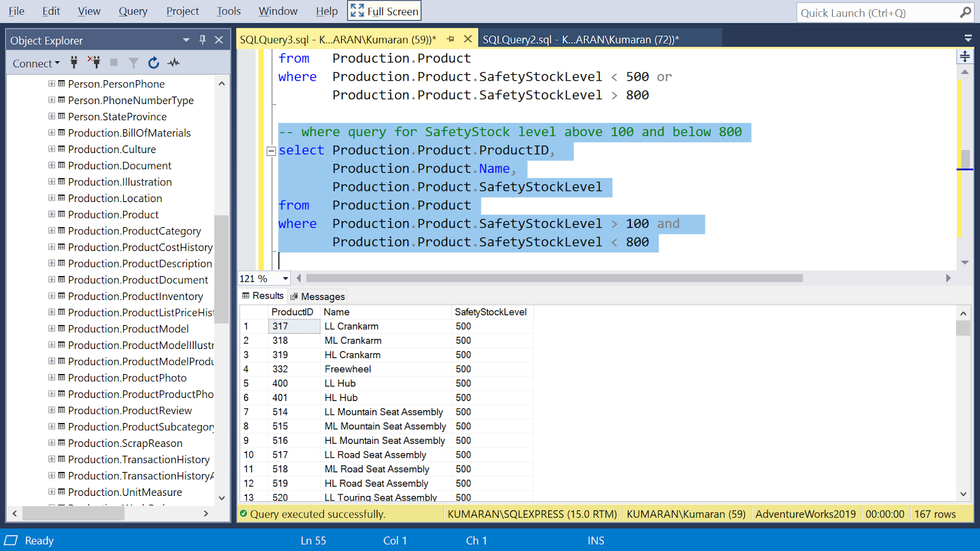The width and height of the screenshot is (980, 551).
Task: Click row header number 7 in results
Action: (254, 411)
